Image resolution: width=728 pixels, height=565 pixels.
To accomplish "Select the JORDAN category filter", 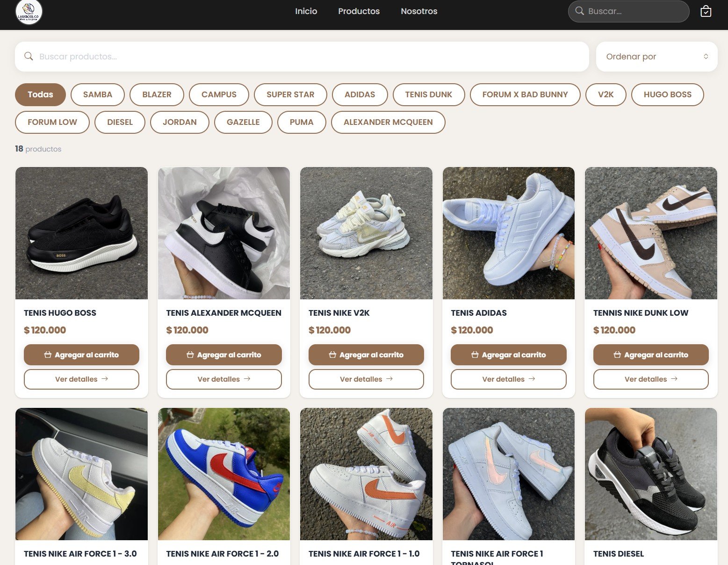I will pyautogui.click(x=180, y=122).
